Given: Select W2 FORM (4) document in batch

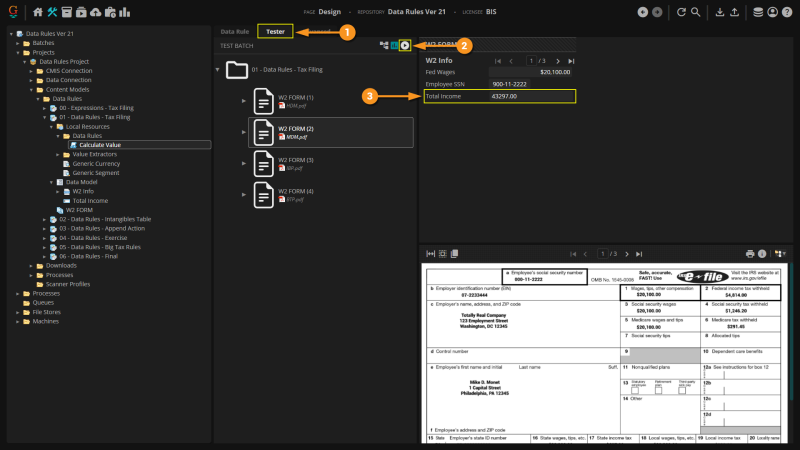Looking at the screenshot, I should pos(331,195).
